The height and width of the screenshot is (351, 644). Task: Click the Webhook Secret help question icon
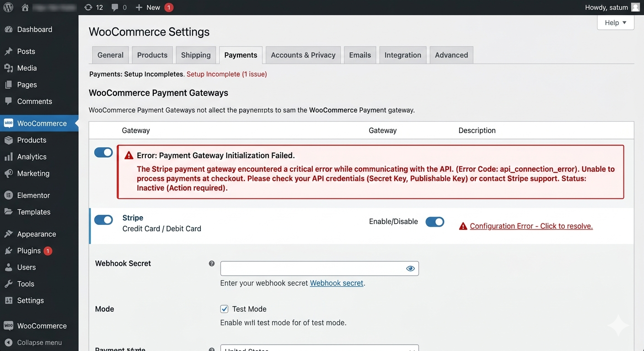click(x=212, y=264)
